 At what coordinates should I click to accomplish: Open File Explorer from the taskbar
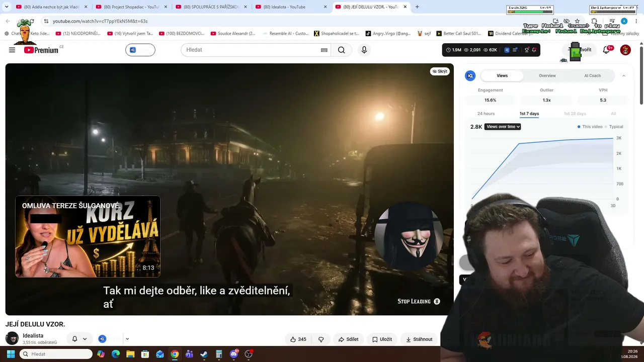point(130,354)
